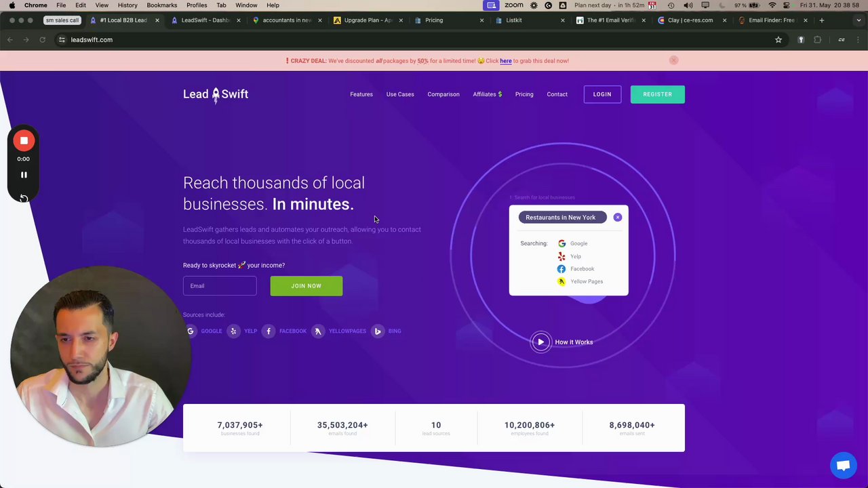Close the #1 Local B2B Lead tab

[157, 20]
